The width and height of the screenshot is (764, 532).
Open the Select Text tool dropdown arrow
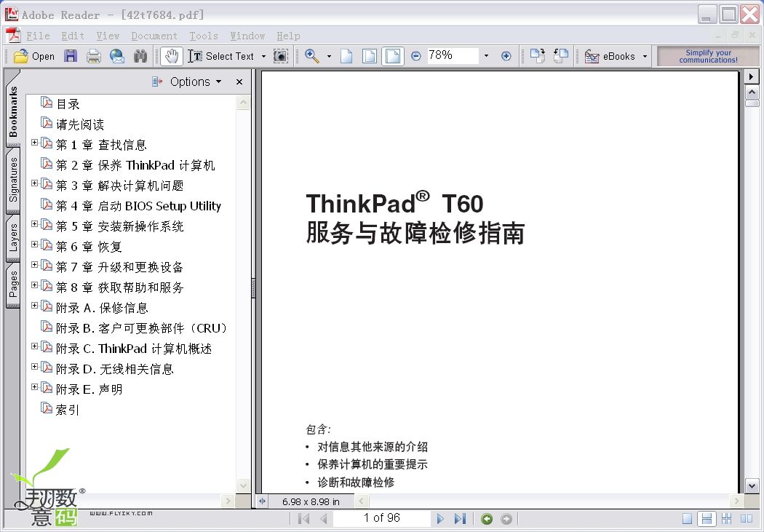263,56
